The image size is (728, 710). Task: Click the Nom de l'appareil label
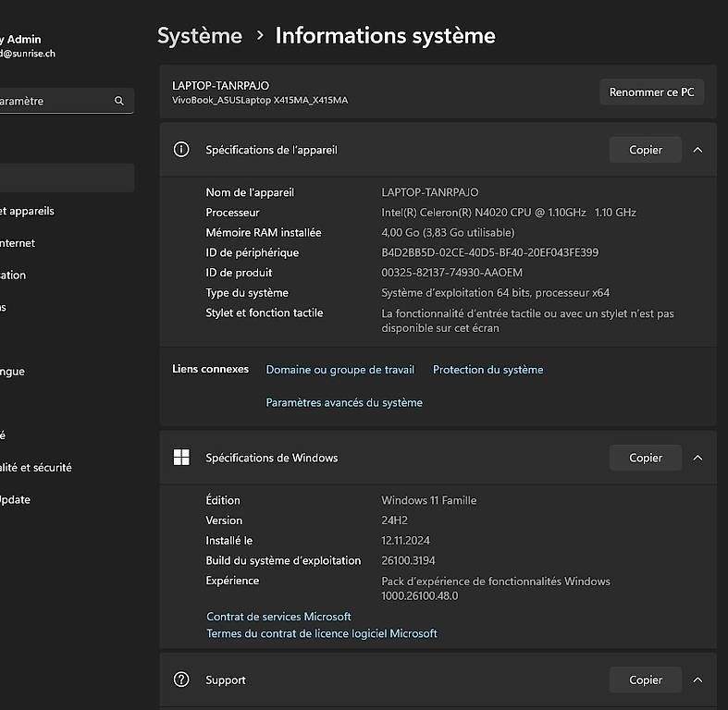(250, 192)
